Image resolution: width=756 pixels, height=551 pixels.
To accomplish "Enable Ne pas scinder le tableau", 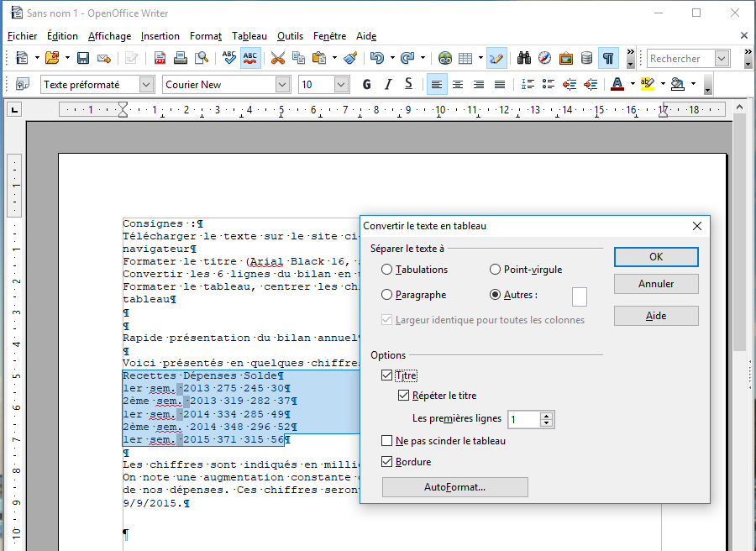I will click(x=386, y=441).
